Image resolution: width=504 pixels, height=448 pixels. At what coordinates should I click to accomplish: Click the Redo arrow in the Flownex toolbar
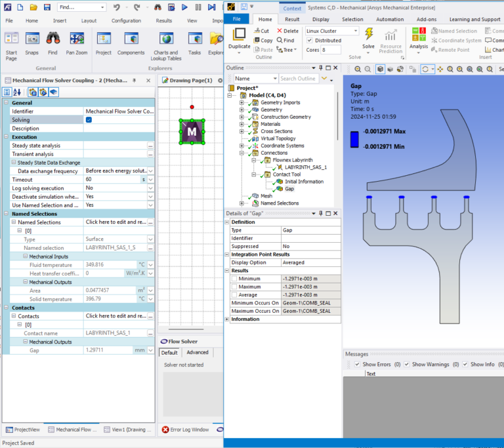click(x=137, y=7)
